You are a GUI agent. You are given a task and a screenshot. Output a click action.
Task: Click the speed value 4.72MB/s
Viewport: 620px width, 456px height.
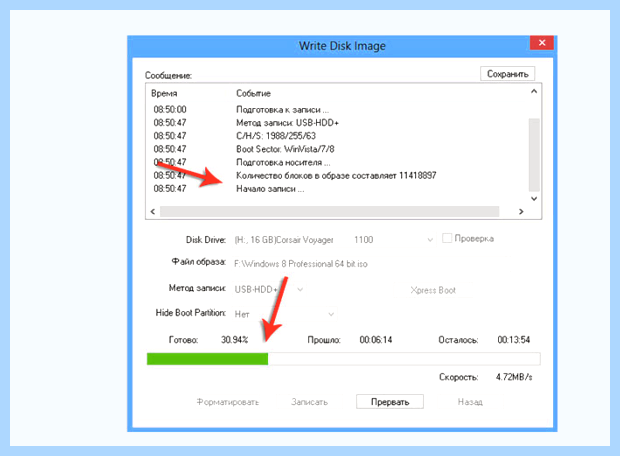coord(514,377)
